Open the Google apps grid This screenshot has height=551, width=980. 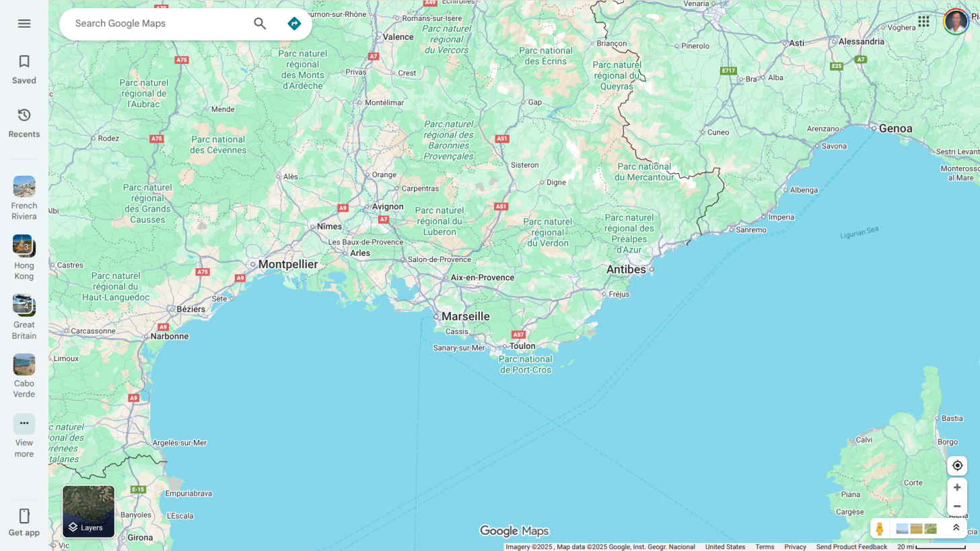(x=923, y=22)
